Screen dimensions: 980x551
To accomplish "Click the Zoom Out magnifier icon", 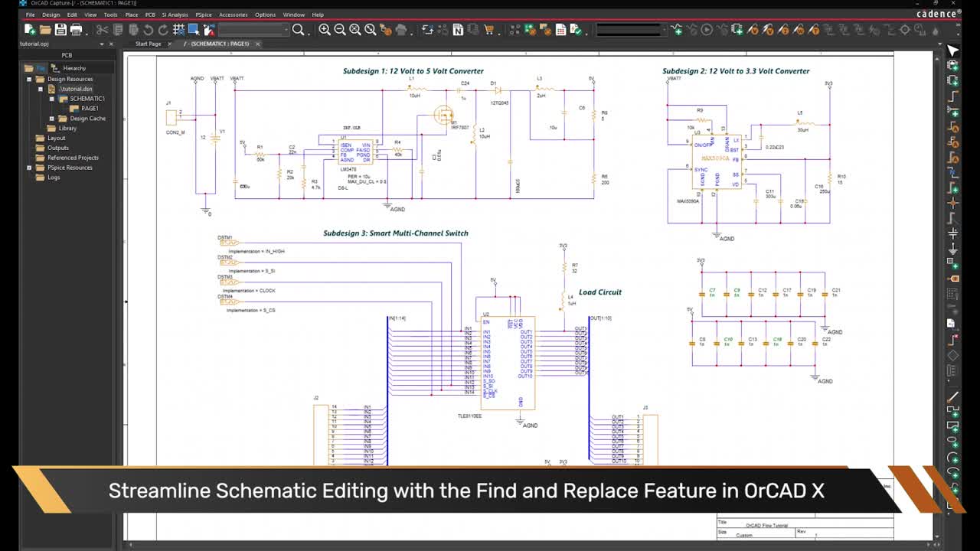I will [340, 30].
